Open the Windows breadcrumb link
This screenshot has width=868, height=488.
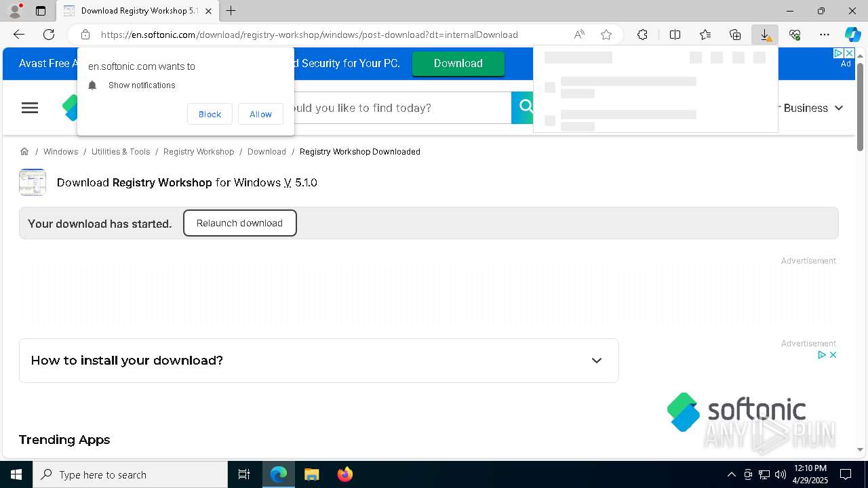click(x=60, y=151)
